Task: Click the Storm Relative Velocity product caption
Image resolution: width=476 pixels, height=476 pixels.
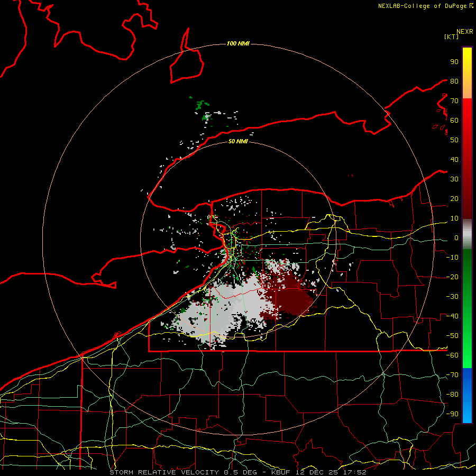Action: pyautogui.click(x=237, y=472)
